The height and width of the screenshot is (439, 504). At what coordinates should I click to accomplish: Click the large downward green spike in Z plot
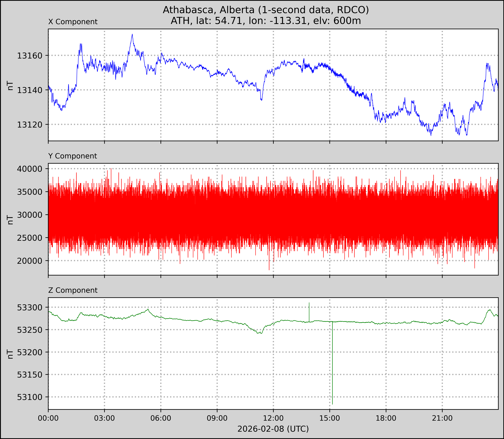(x=332, y=363)
